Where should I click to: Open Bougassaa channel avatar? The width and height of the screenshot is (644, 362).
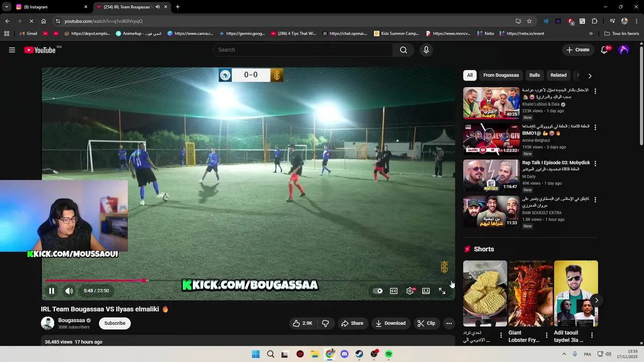pyautogui.click(x=47, y=323)
